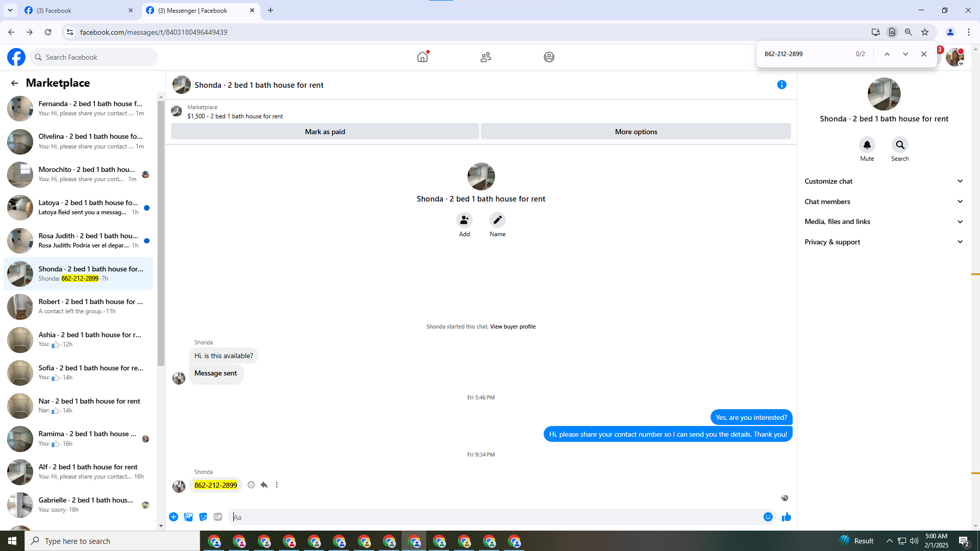Expand Media, files and links section
Viewport: 980px width, 551px height.
884,221
